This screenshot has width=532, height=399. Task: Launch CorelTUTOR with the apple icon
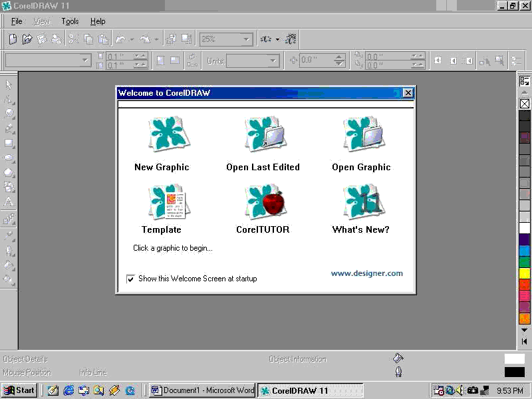point(265,201)
